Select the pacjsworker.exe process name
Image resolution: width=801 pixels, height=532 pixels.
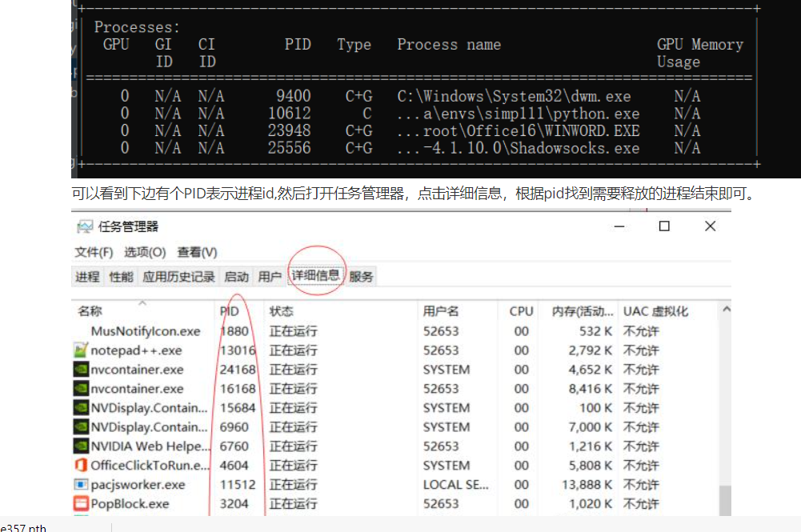click(x=138, y=485)
